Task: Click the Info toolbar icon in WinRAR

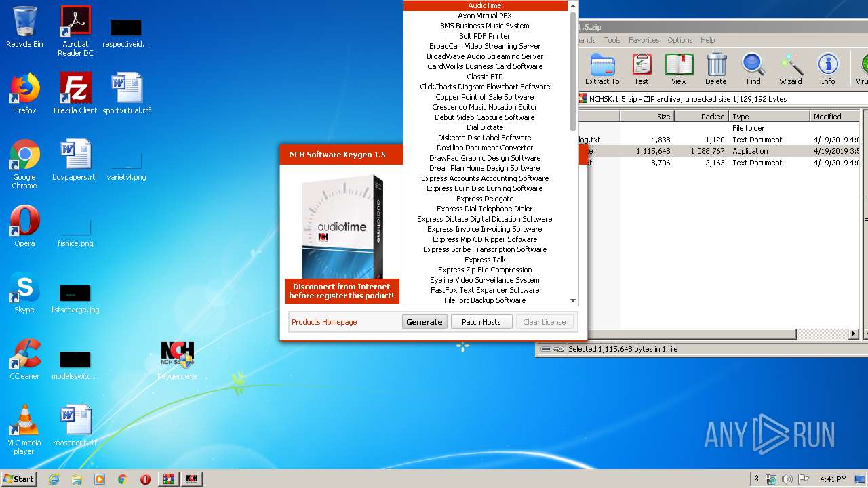Action: tap(828, 69)
